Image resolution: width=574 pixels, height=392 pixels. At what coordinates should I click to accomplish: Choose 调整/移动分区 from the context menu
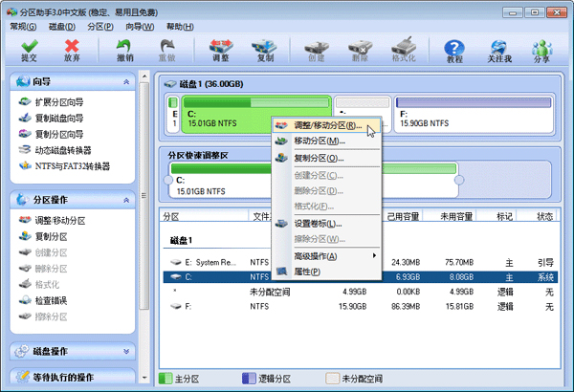(326, 125)
